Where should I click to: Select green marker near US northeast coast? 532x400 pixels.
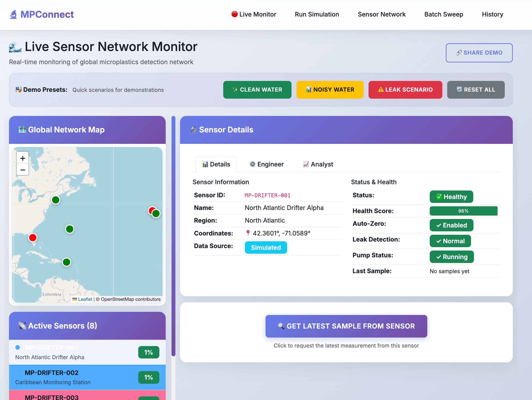pos(56,200)
